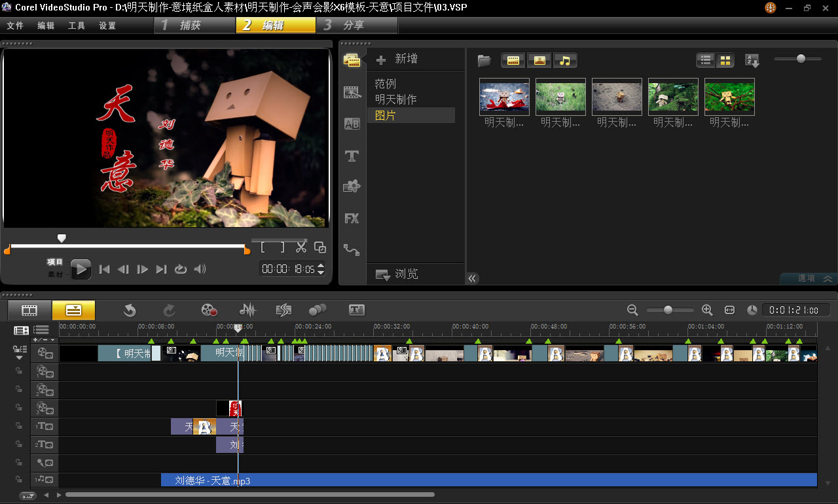
Task: Toggle ripple editing on video track
Action: [20, 351]
